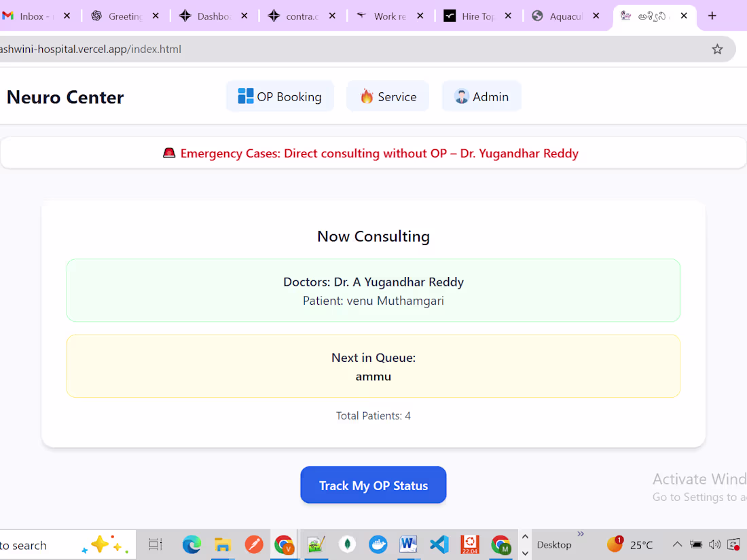Click the Total Patients: 4 text
Screen dimensions: 747x560
click(x=373, y=415)
